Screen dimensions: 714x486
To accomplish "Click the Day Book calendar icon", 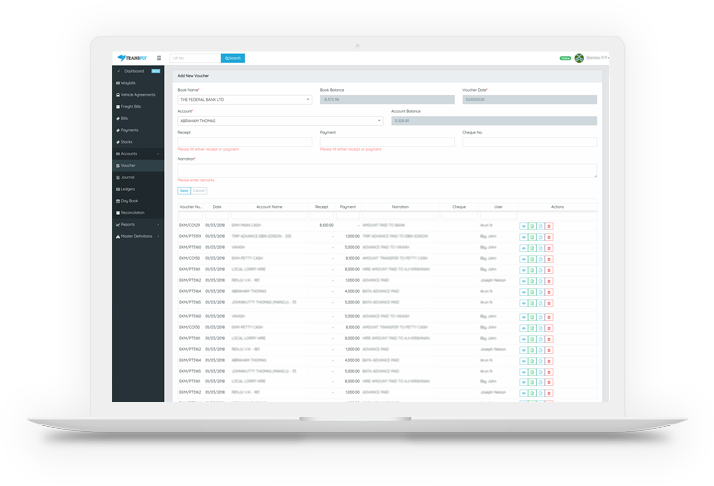I will (x=118, y=201).
